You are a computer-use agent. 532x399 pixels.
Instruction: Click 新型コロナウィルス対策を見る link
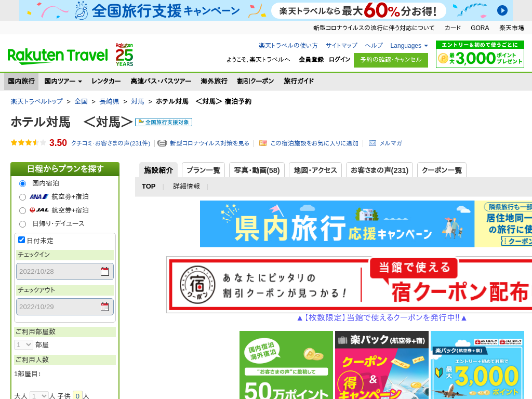[x=209, y=143]
